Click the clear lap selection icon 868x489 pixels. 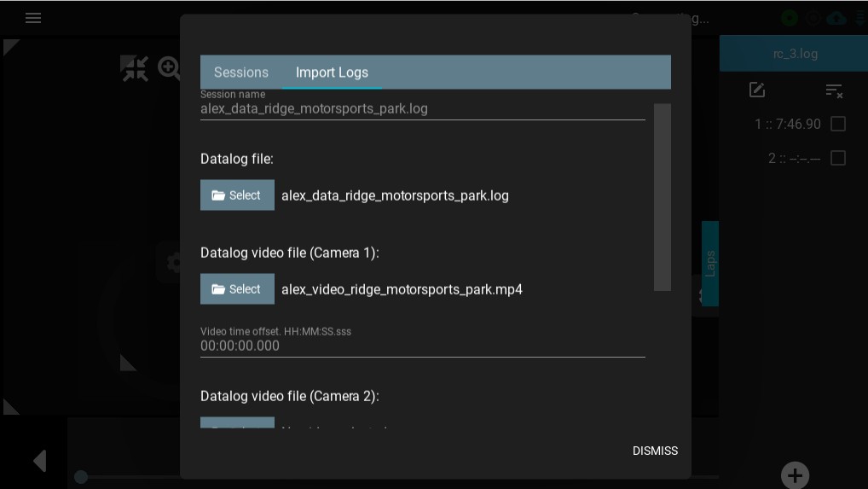tap(834, 90)
